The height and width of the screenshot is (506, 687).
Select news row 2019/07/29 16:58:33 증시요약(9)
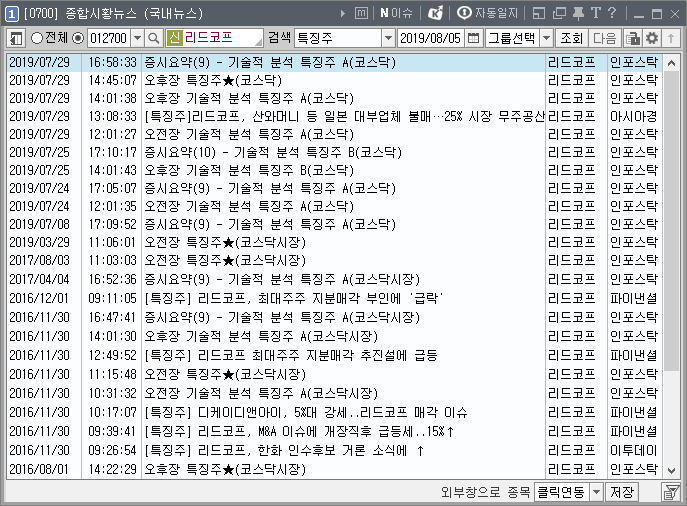[335, 63]
